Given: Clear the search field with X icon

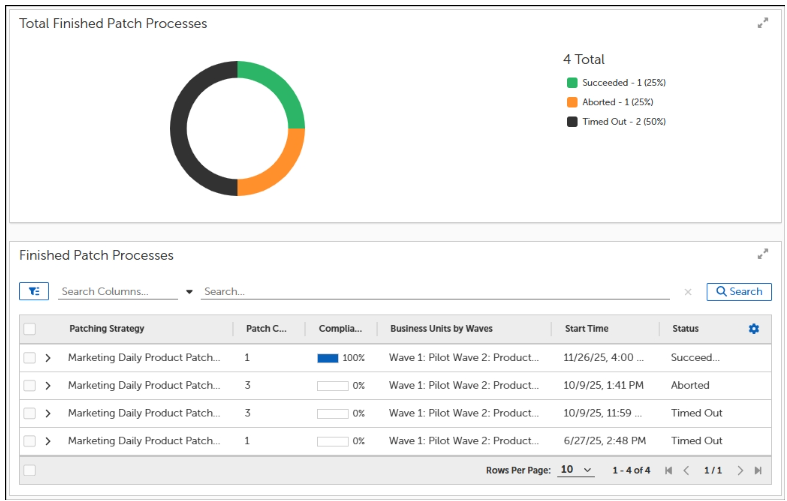Looking at the screenshot, I should 688,292.
